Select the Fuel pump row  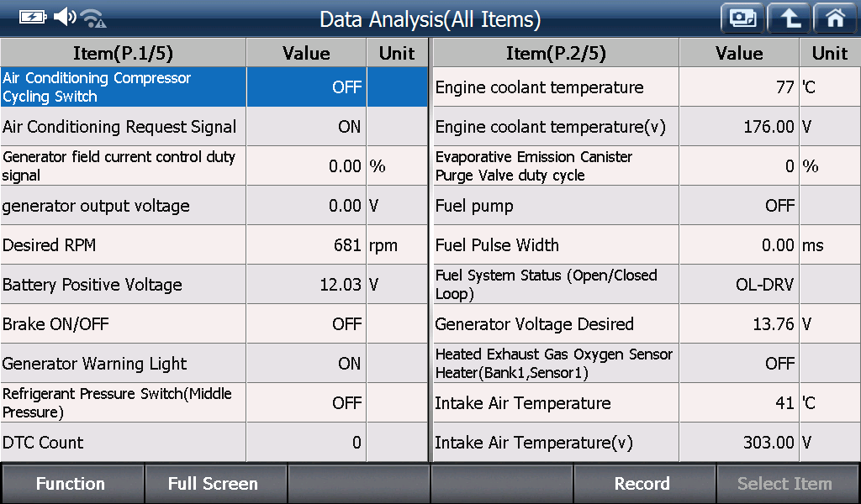point(647,206)
